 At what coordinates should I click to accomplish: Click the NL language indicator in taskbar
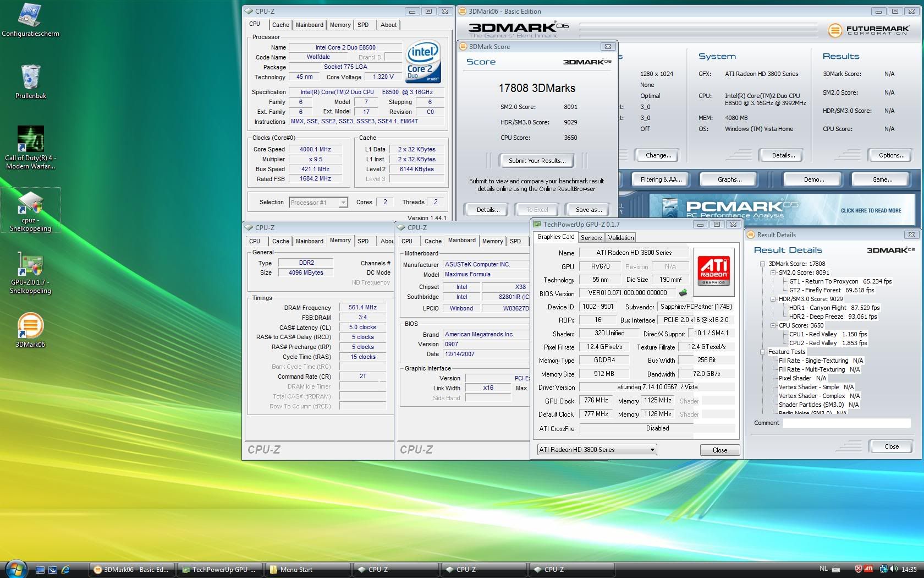coord(823,569)
